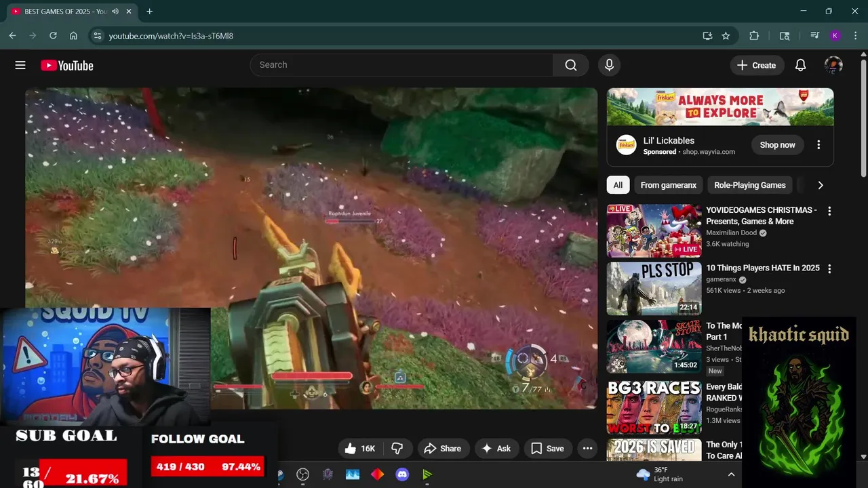
Task: Select the Role-Playing Games chip
Action: click(750, 185)
